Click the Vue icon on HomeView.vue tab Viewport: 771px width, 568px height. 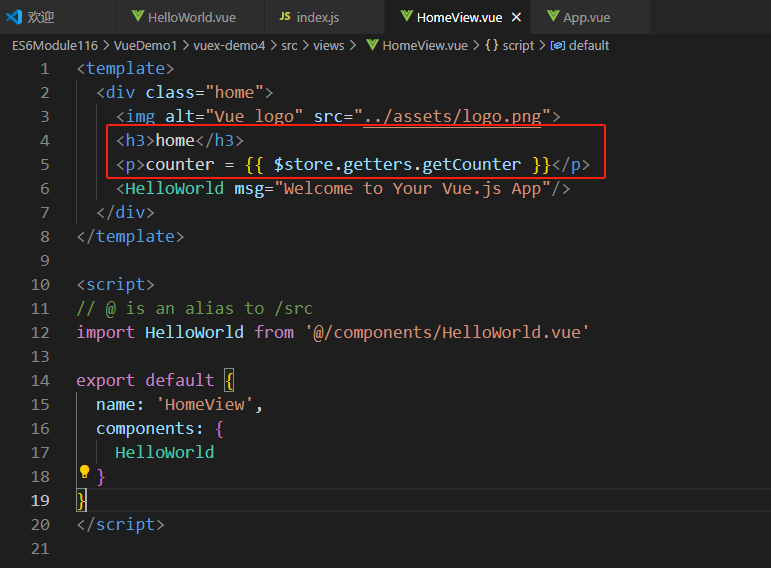[407, 16]
